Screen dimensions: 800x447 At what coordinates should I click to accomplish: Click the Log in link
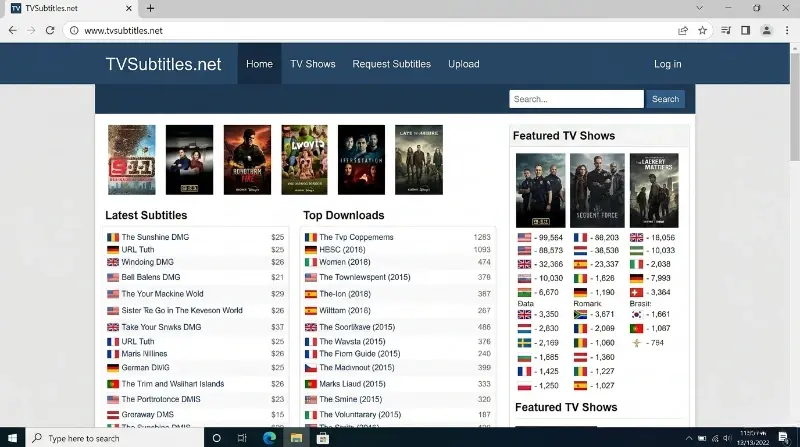(x=667, y=64)
